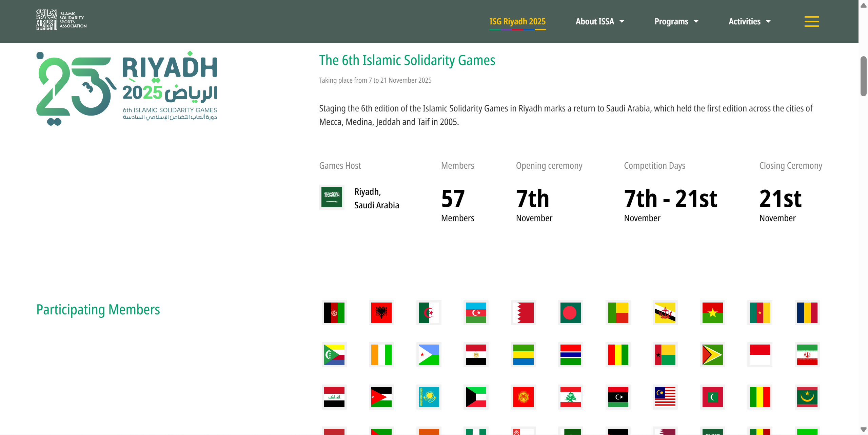Select the Maldives flag
Screen dimensions: 868x435
coord(712,397)
